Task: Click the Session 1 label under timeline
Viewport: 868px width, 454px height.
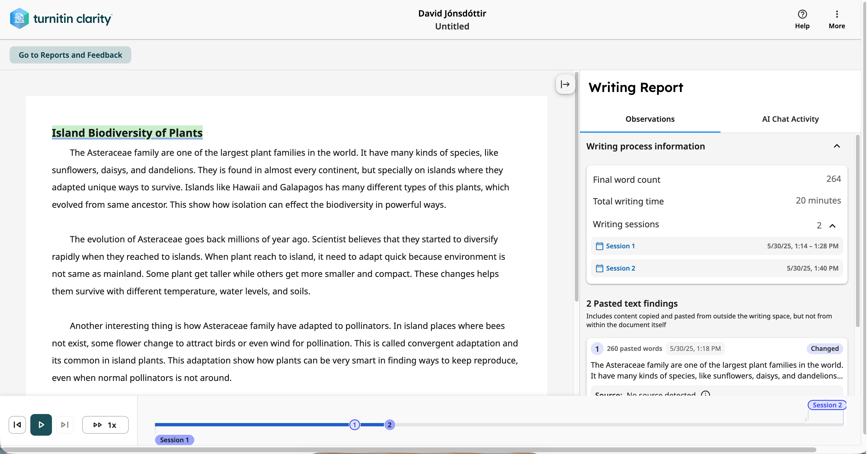Action: coord(174,440)
